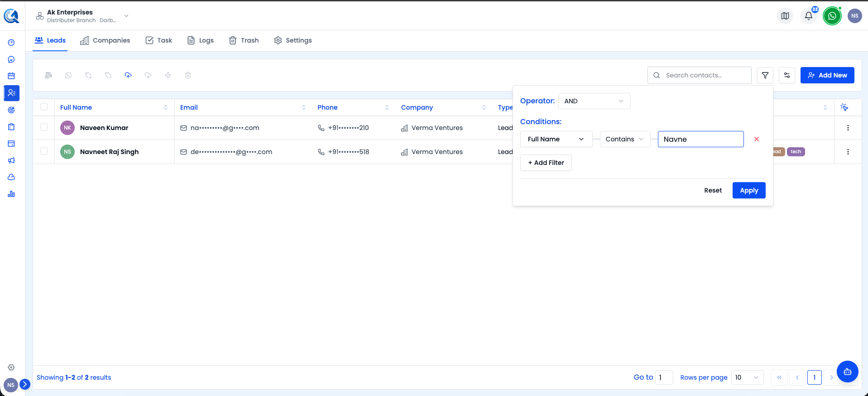Open settings gear at sidebar bottom
Viewport: 868px width, 396px height.
pyautogui.click(x=11, y=367)
